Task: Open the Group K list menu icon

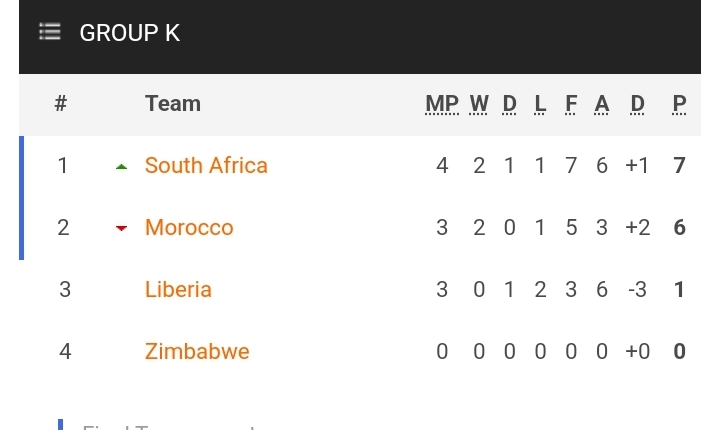Action: 50,32
